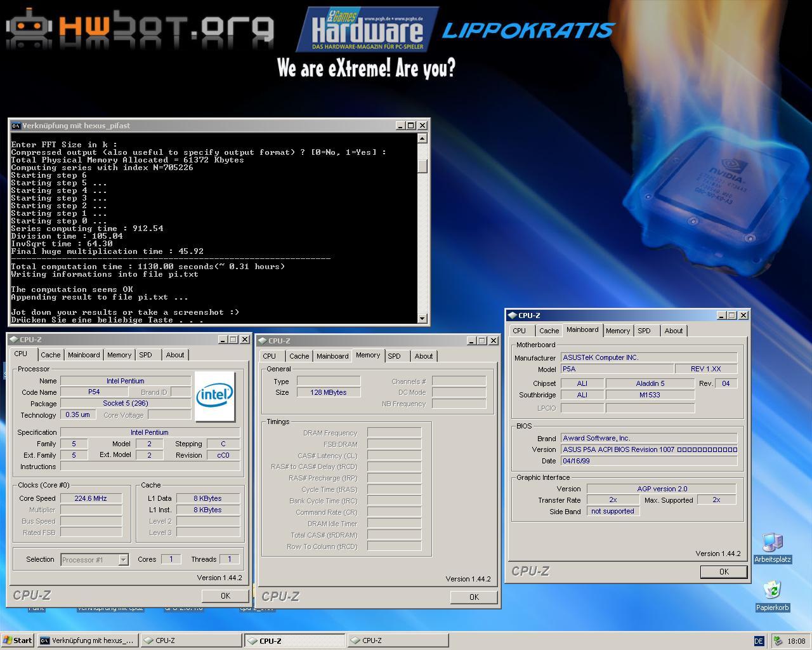Click the cC0 revision field
812x650 pixels.
point(223,456)
